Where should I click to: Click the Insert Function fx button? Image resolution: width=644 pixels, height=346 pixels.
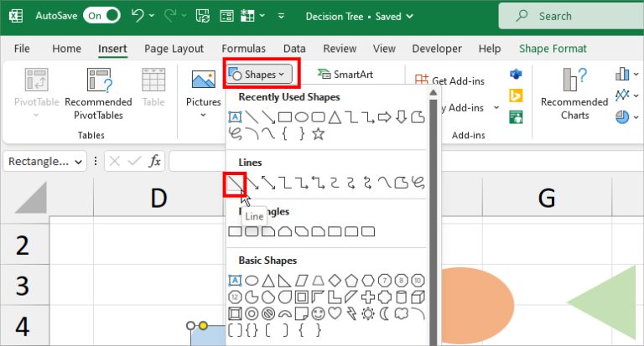pos(155,162)
